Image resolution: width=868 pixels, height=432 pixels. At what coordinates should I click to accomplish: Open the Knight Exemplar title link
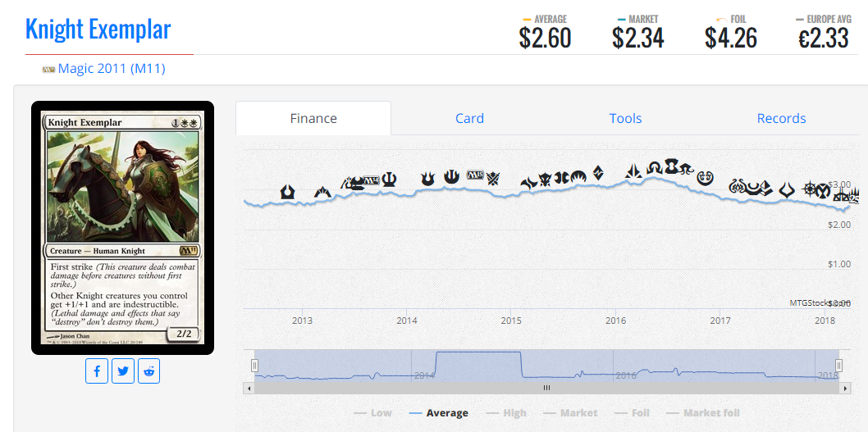tap(98, 29)
